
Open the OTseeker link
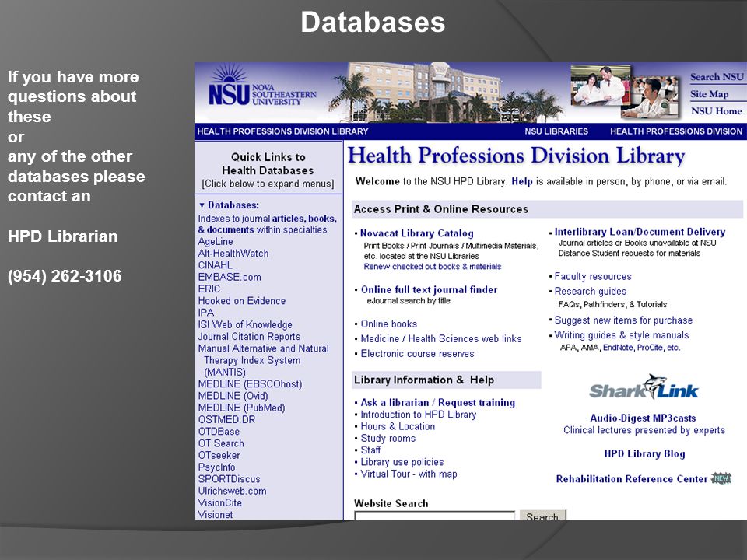pos(219,455)
